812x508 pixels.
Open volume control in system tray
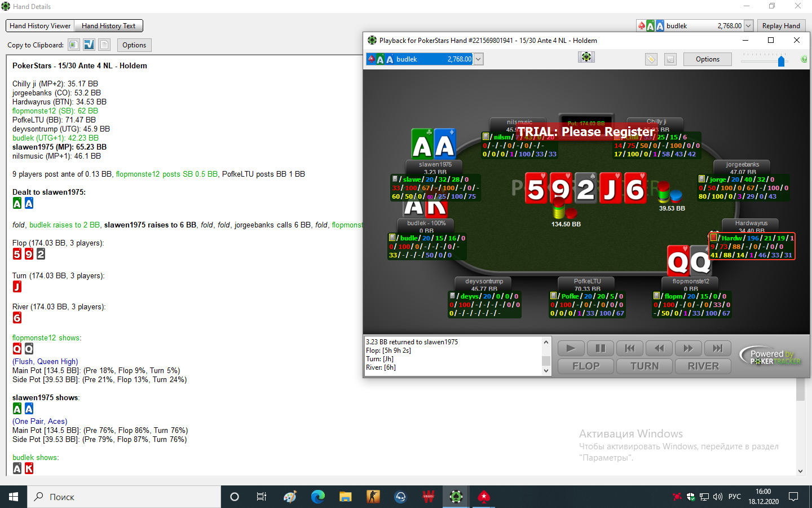(x=717, y=497)
